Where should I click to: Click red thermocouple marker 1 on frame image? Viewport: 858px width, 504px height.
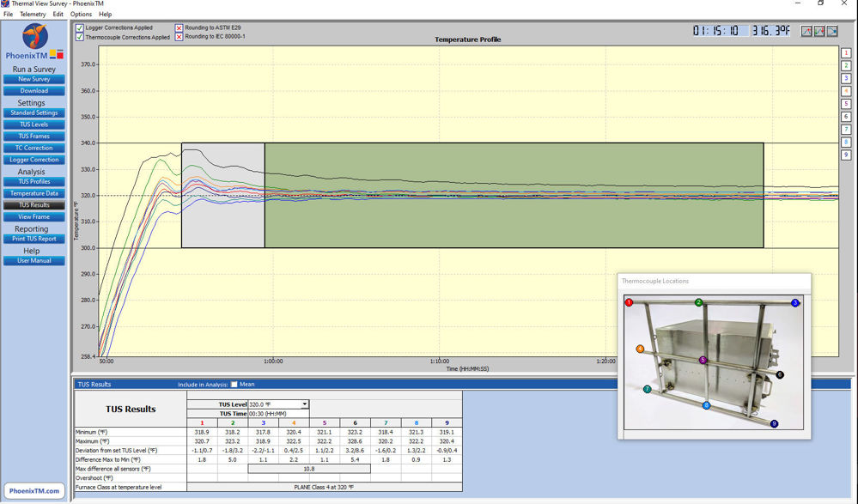click(x=630, y=302)
